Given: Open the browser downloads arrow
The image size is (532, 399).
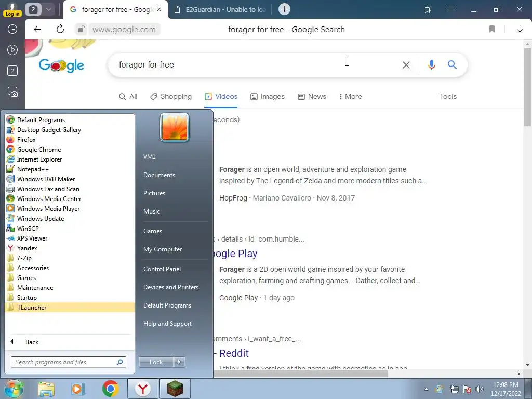Looking at the screenshot, I should 520,30.
